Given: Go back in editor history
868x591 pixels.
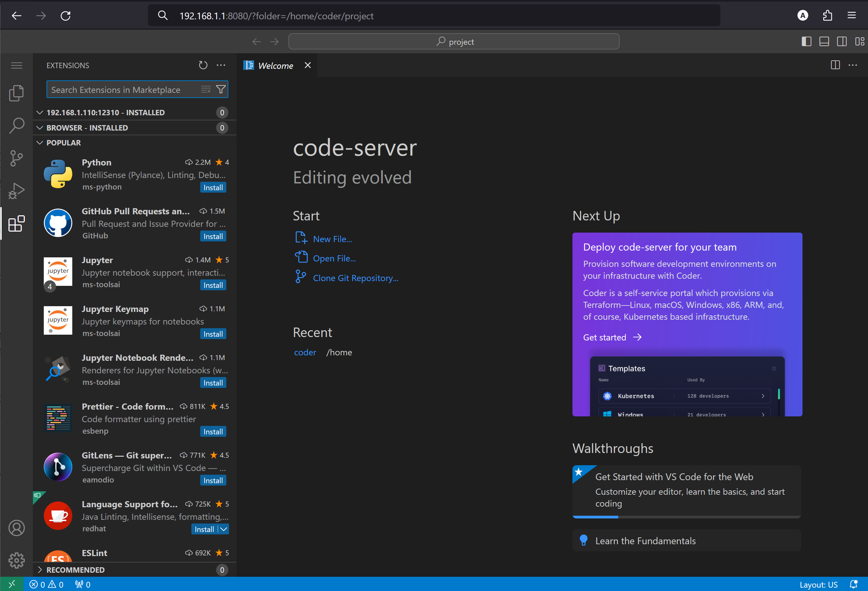Looking at the screenshot, I should (x=256, y=42).
